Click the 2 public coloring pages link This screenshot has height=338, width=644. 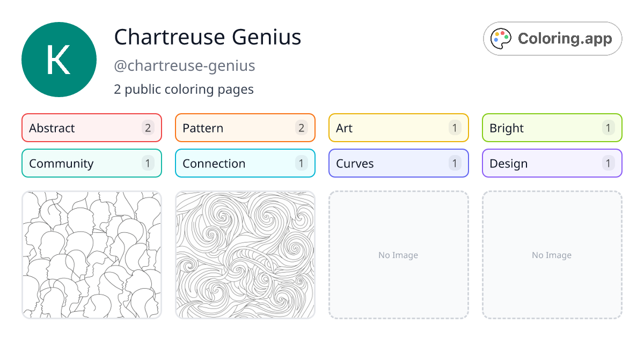[184, 89]
